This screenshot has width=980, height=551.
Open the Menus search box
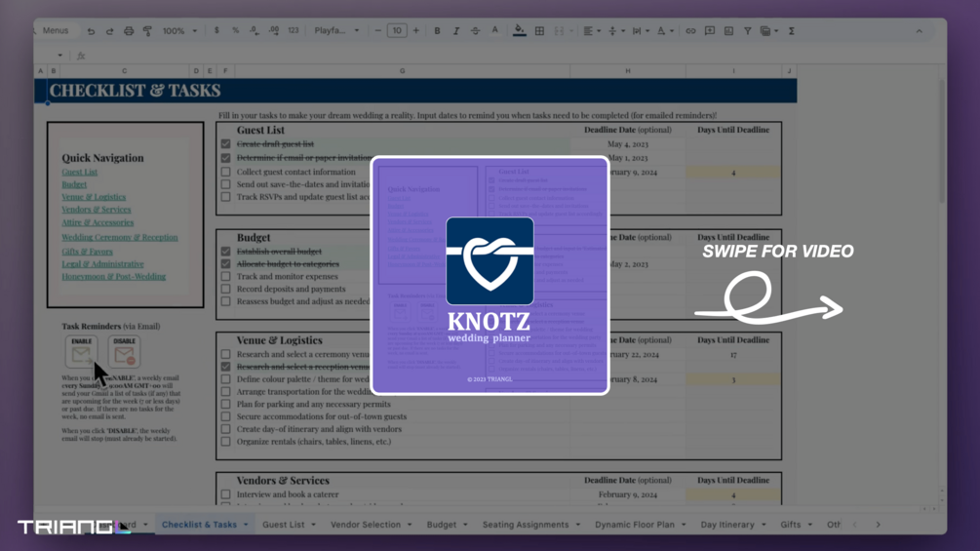point(55,30)
